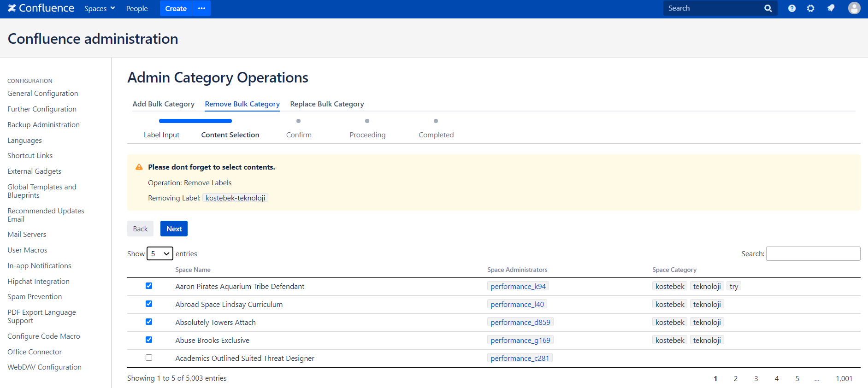Open the help question-mark icon
Image resolution: width=868 pixels, height=388 pixels.
[x=792, y=8]
